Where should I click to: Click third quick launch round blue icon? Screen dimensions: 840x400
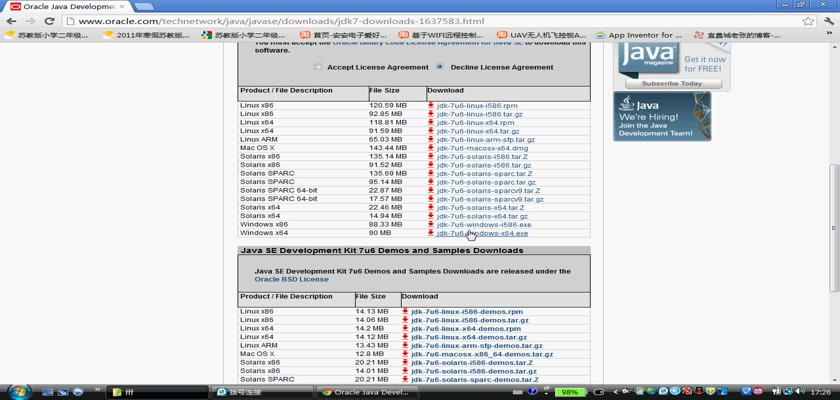[x=78, y=392]
